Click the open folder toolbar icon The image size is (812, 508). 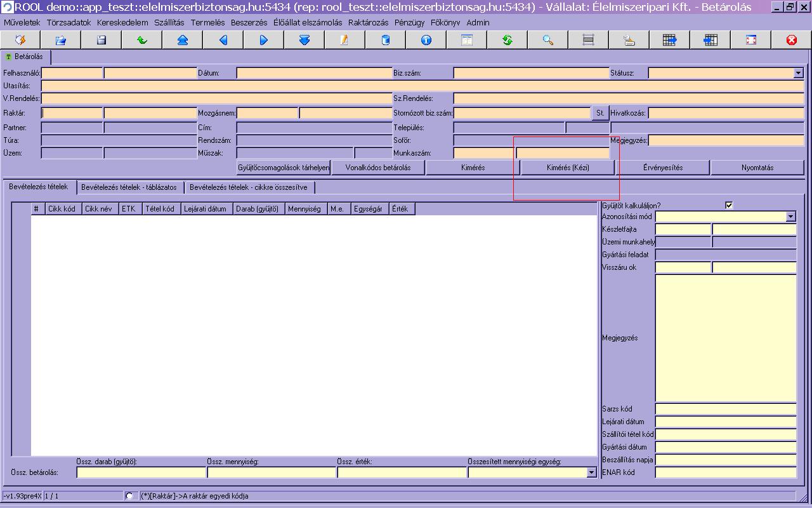[x=61, y=40]
